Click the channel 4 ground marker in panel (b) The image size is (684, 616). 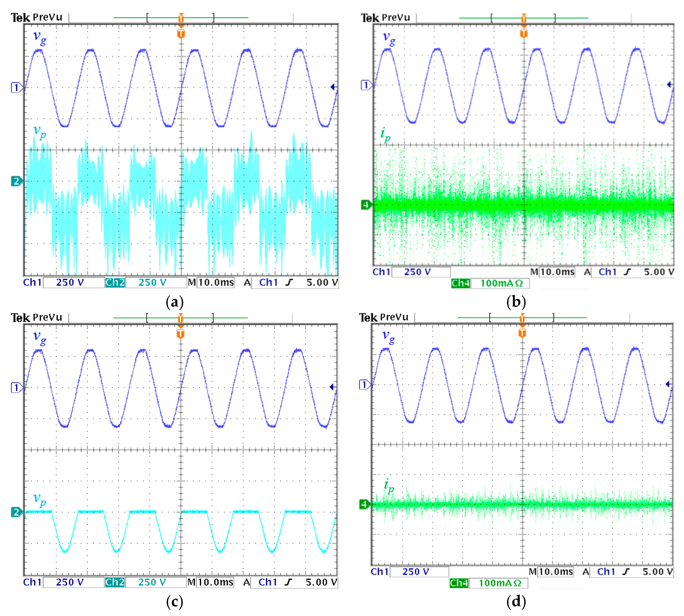366,205
